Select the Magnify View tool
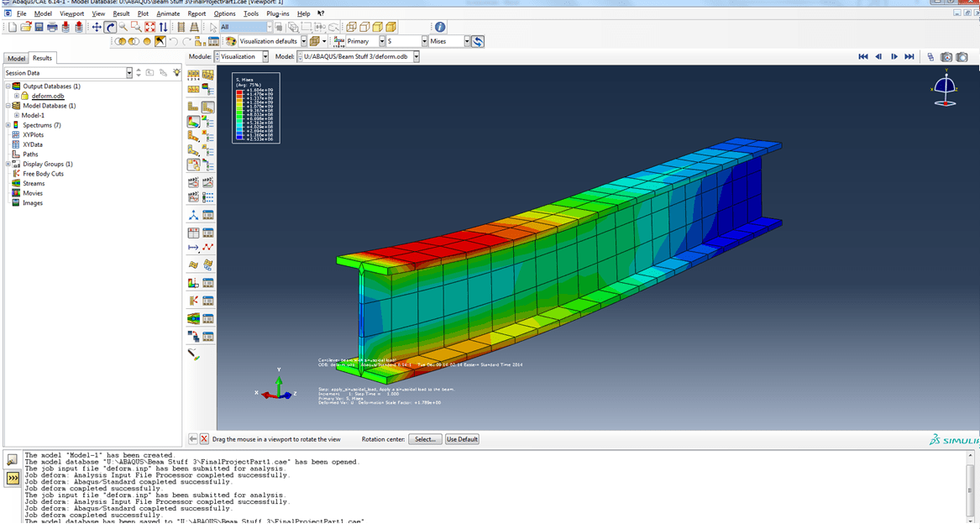 click(123, 27)
